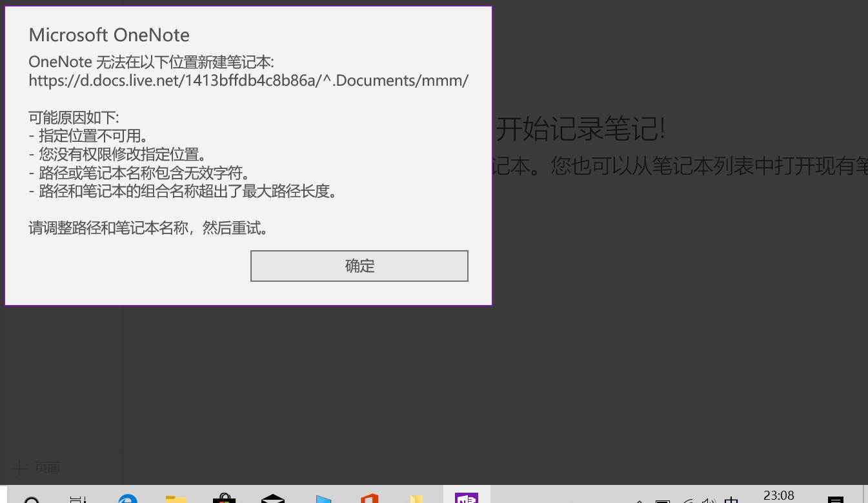Click the '开始记录笔记!' heading in the OneNote window
868x503 pixels.
(x=580, y=130)
